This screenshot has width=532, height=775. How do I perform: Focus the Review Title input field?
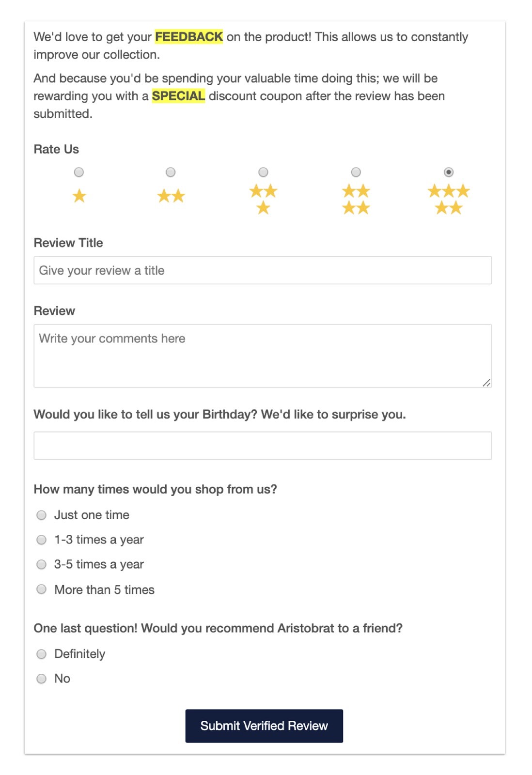click(x=263, y=270)
